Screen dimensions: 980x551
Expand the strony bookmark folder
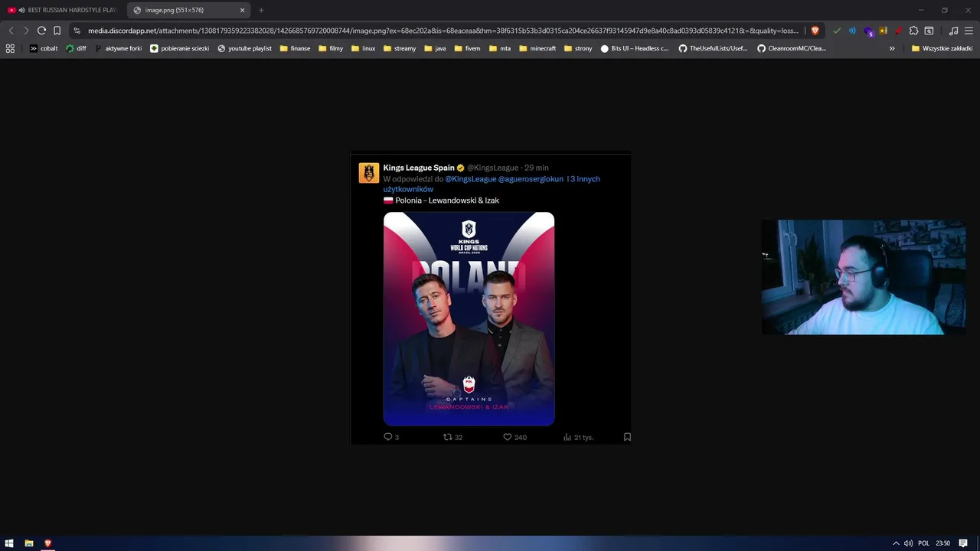[x=578, y=48]
